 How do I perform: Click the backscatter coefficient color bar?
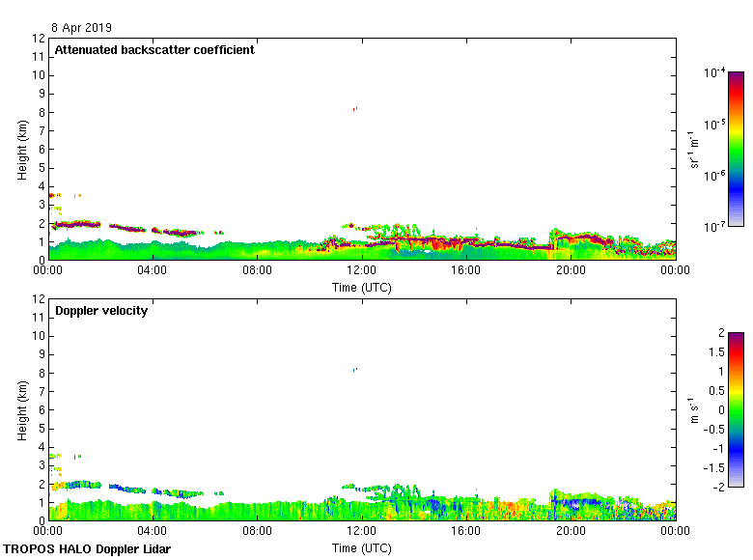[x=736, y=149]
